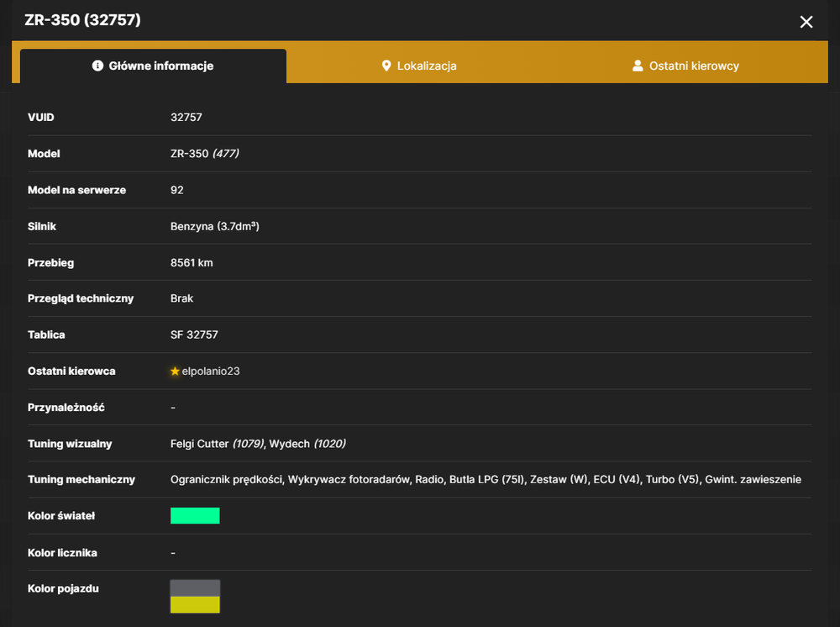
Task: Select the model value ZR-350 (477)
Action: pos(205,154)
